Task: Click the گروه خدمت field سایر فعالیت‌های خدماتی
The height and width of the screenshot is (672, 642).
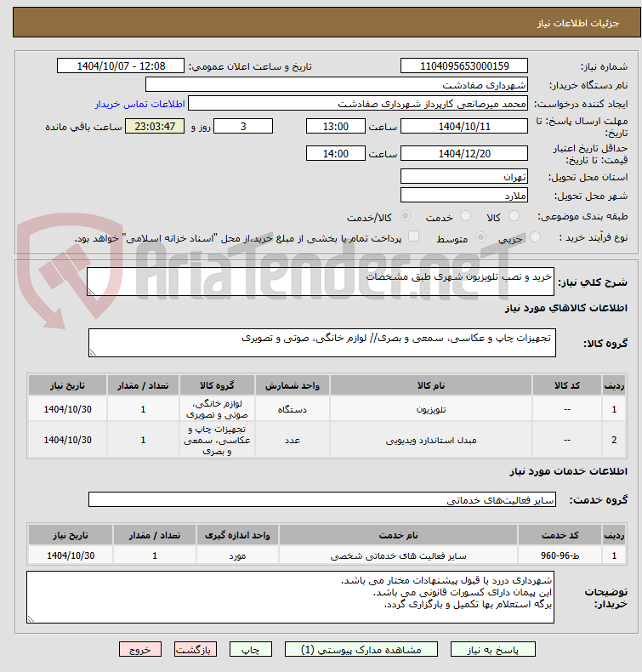Action: click(x=322, y=499)
